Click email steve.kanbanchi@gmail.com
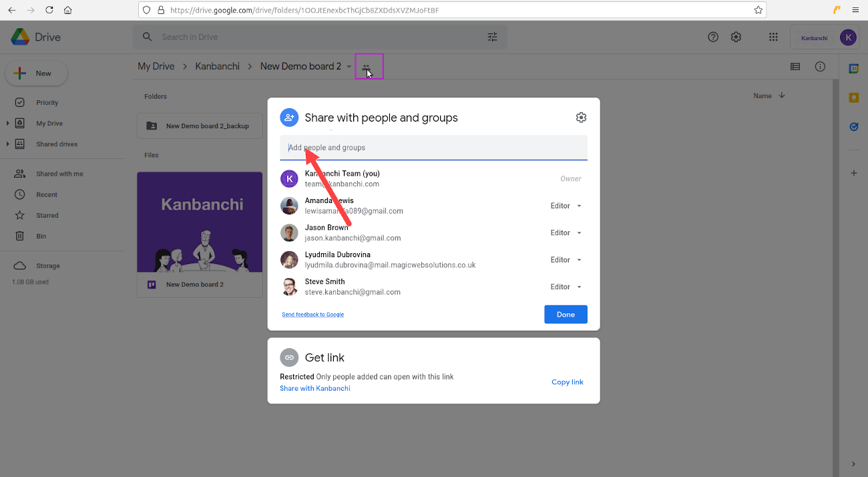The width and height of the screenshot is (868, 477). coord(353,292)
